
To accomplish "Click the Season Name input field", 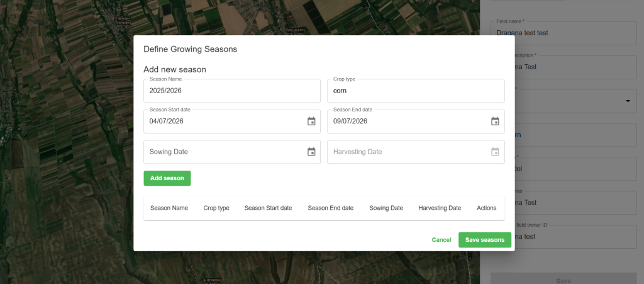I will tap(231, 91).
